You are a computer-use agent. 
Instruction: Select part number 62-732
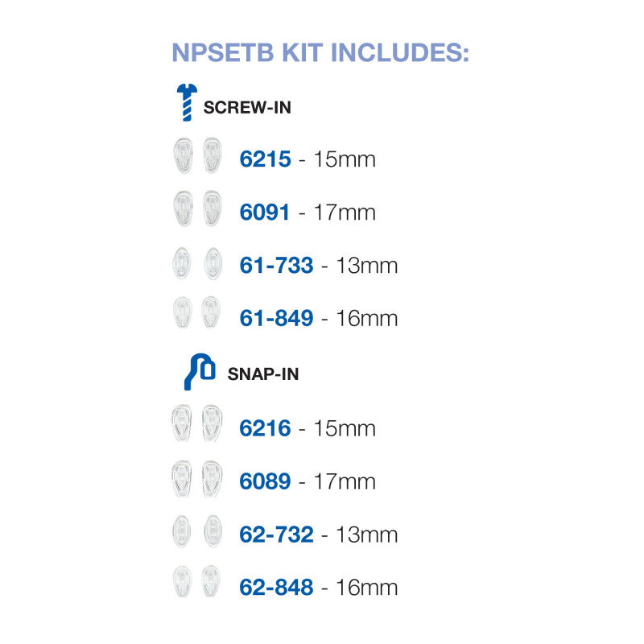pos(276,535)
